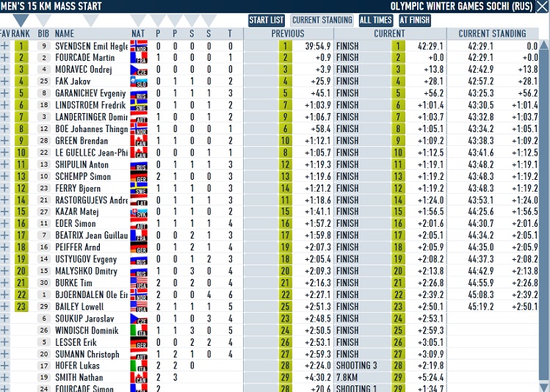Add GREEN Brendan to favourites
This screenshot has width=550, height=392.
(x=4, y=141)
